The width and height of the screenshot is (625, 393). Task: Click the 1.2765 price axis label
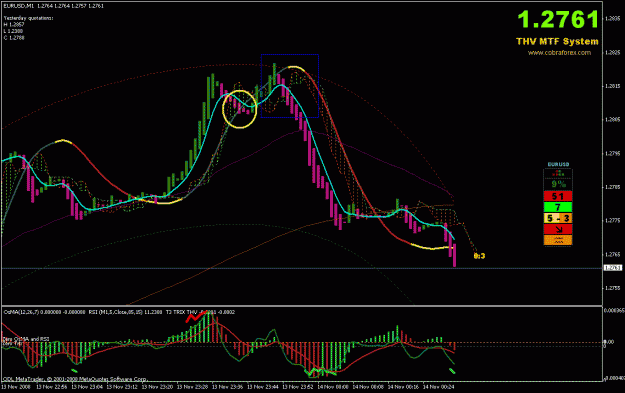[x=613, y=254]
